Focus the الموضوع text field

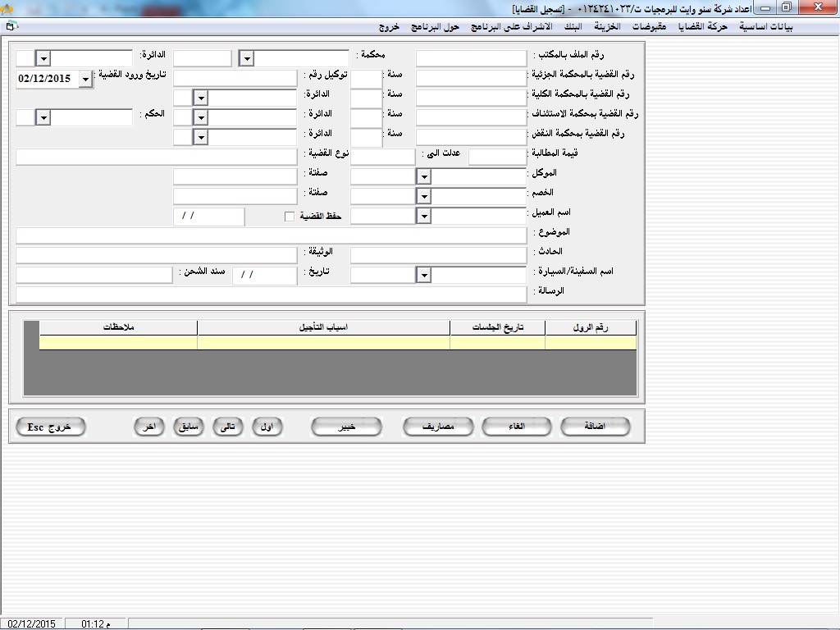click(271, 236)
